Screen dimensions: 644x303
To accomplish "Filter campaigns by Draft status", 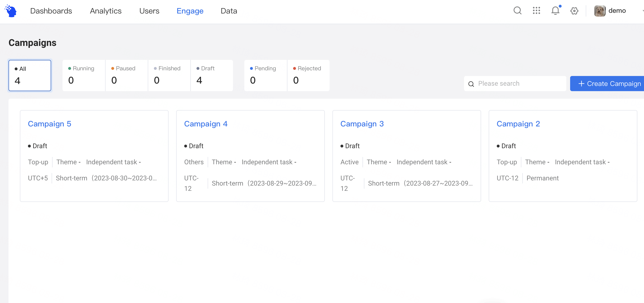I will tap(212, 76).
